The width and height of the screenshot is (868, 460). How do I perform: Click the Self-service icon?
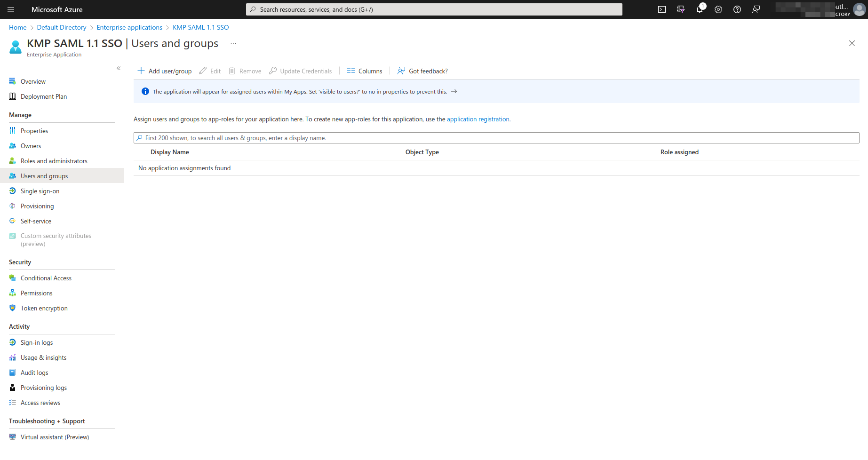pyautogui.click(x=13, y=221)
